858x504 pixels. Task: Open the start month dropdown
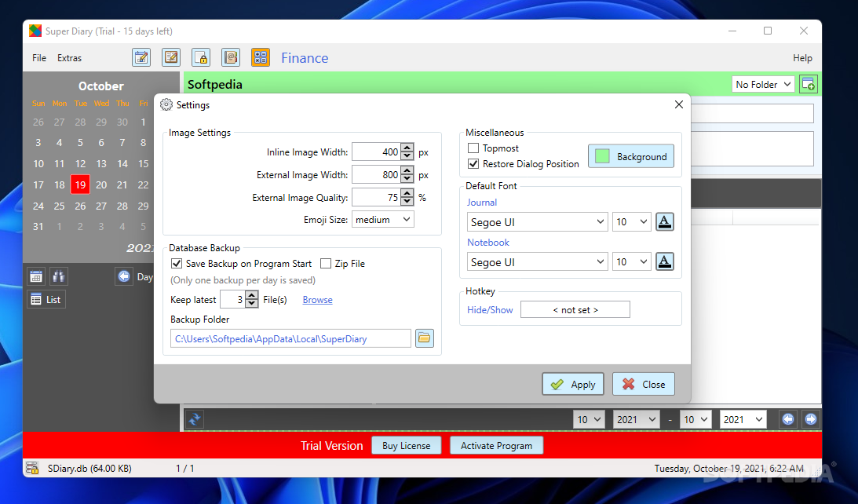pyautogui.click(x=589, y=419)
